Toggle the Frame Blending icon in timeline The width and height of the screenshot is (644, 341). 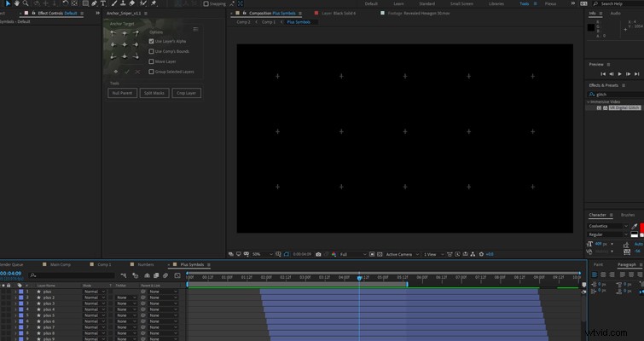pos(156,275)
